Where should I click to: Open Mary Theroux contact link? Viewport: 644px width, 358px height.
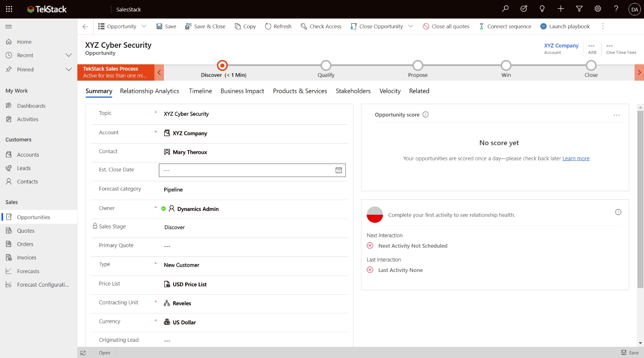[x=190, y=152]
